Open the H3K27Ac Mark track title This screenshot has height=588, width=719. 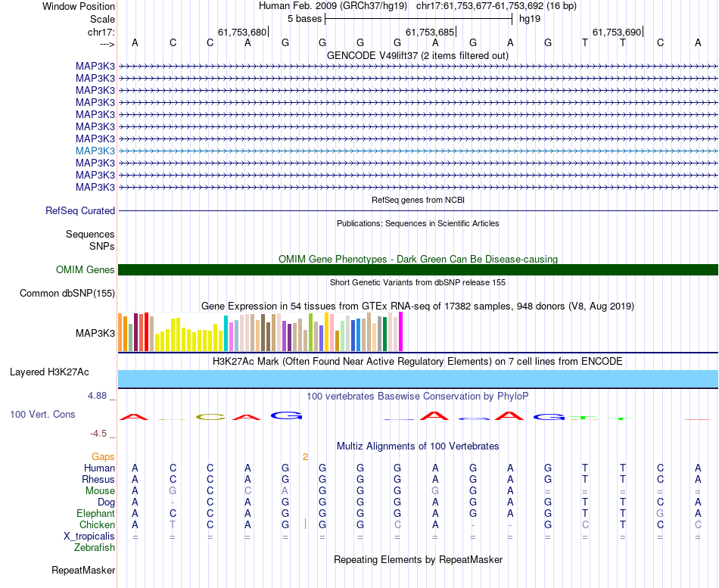(418, 362)
